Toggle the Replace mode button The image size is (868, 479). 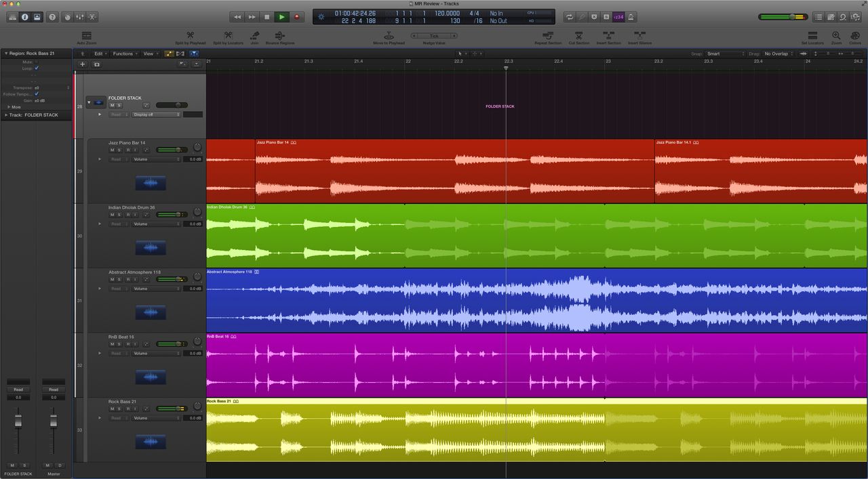[x=594, y=16]
